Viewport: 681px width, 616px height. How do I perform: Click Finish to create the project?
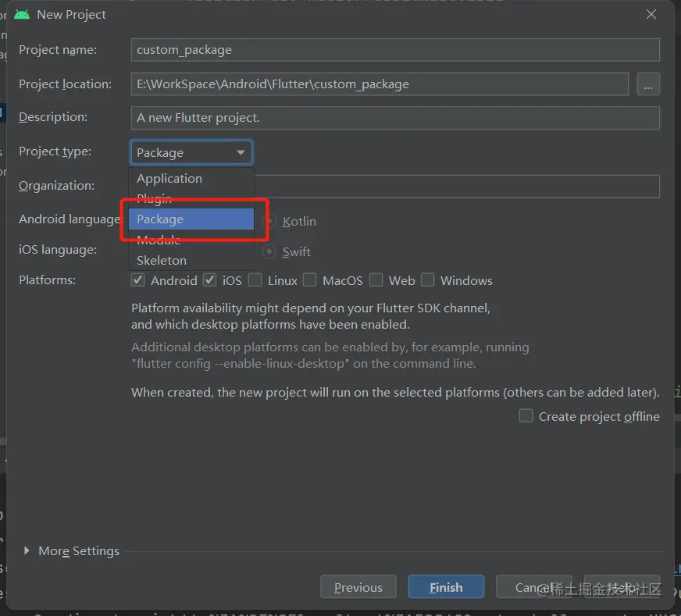[446, 587]
